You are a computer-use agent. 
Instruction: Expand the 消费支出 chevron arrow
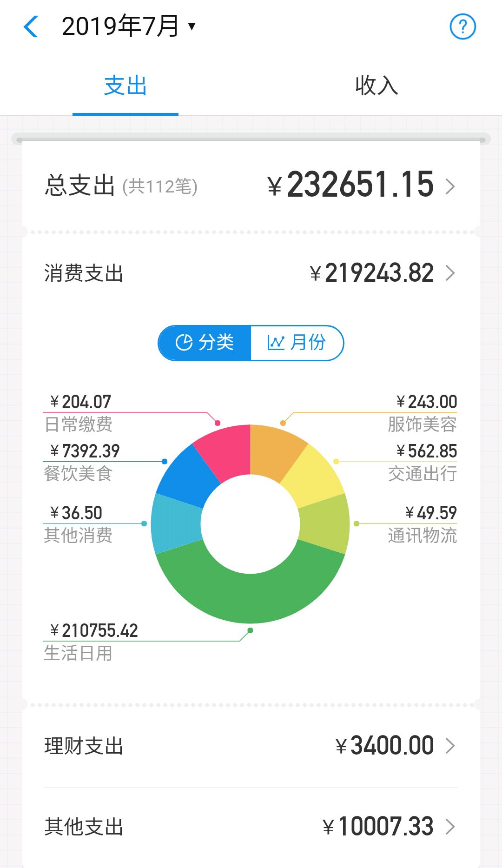(x=450, y=273)
